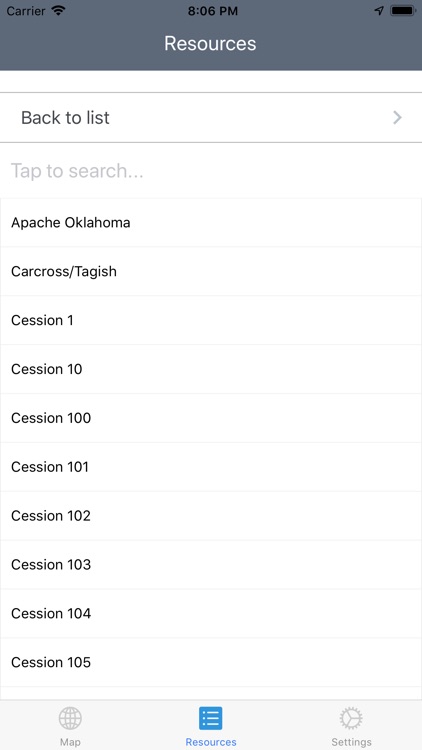The image size is (422, 750).
Task: Go back via Back to list
Action: pos(211,118)
